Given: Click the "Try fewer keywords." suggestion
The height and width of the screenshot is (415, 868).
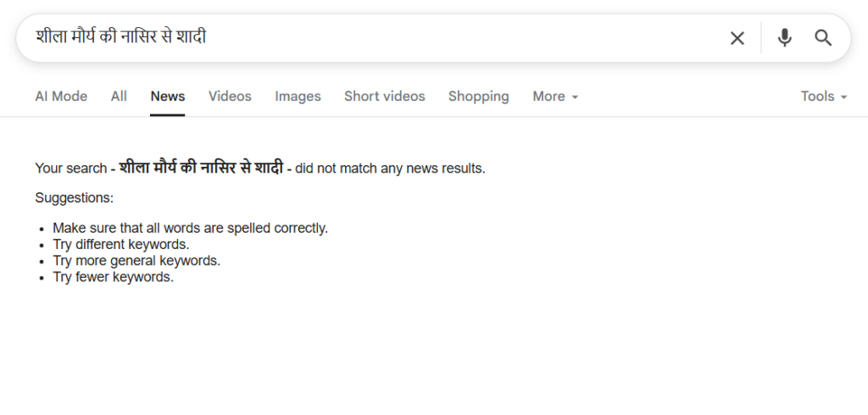Looking at the screenshot, I should click(x=113, y=277).
